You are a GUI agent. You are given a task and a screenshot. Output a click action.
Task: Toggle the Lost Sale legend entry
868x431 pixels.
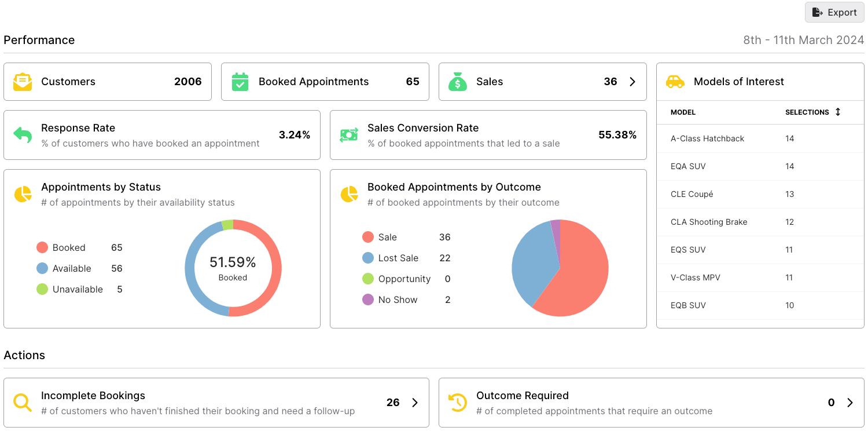(390, 258)
